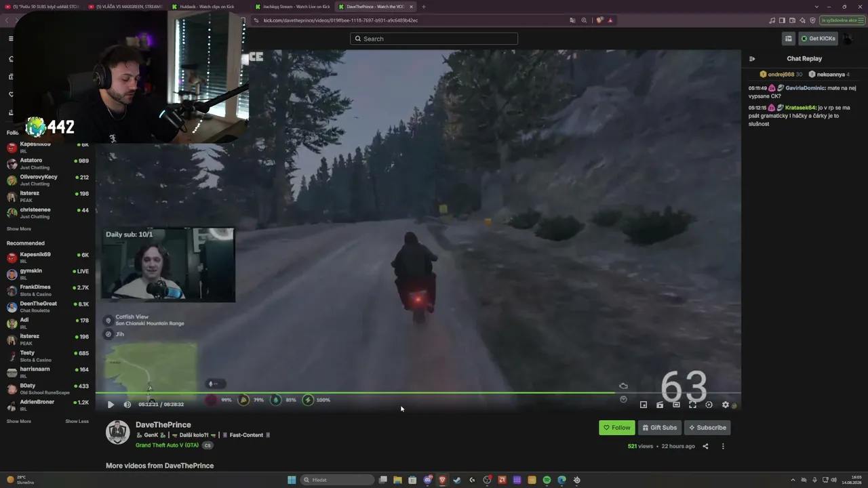
Task: Open Spotify from the taskbar
Action: [547, 480]
